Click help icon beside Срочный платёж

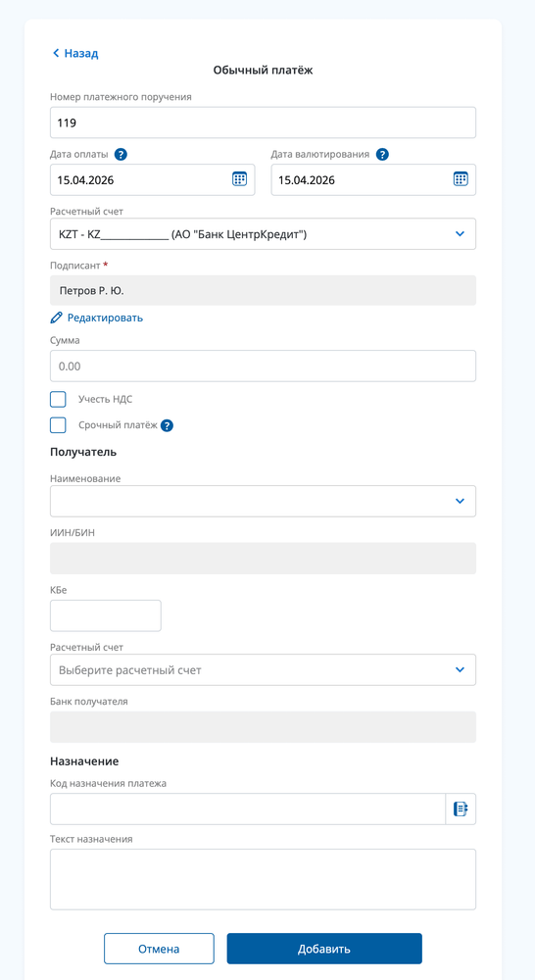pyautogui.click(x=167, y=425)
